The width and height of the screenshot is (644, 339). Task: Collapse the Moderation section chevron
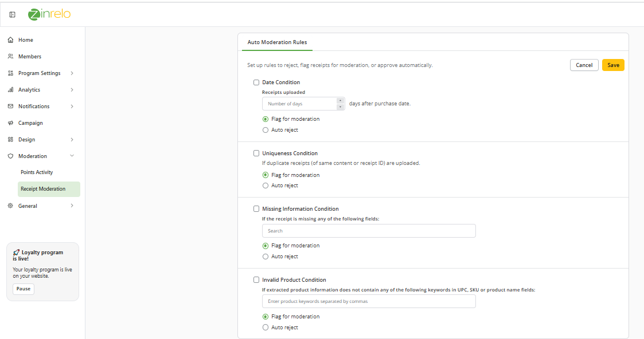(x=72, y=156)
